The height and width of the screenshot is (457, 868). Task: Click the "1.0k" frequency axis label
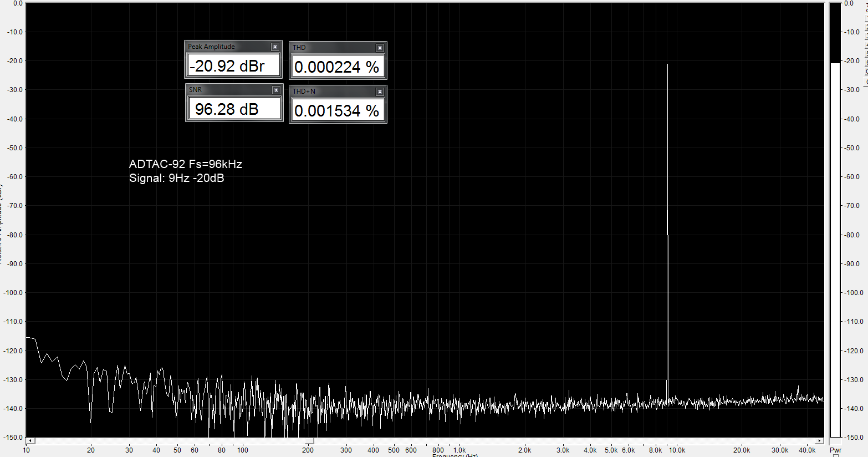(x=459, y=450)
